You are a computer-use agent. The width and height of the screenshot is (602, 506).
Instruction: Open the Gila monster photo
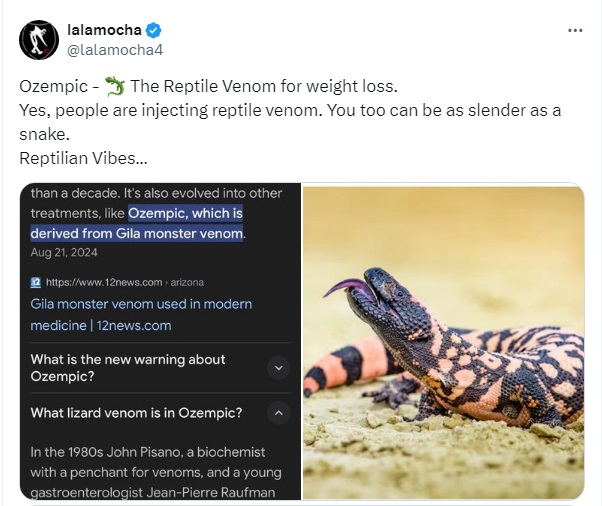point(443,342)
